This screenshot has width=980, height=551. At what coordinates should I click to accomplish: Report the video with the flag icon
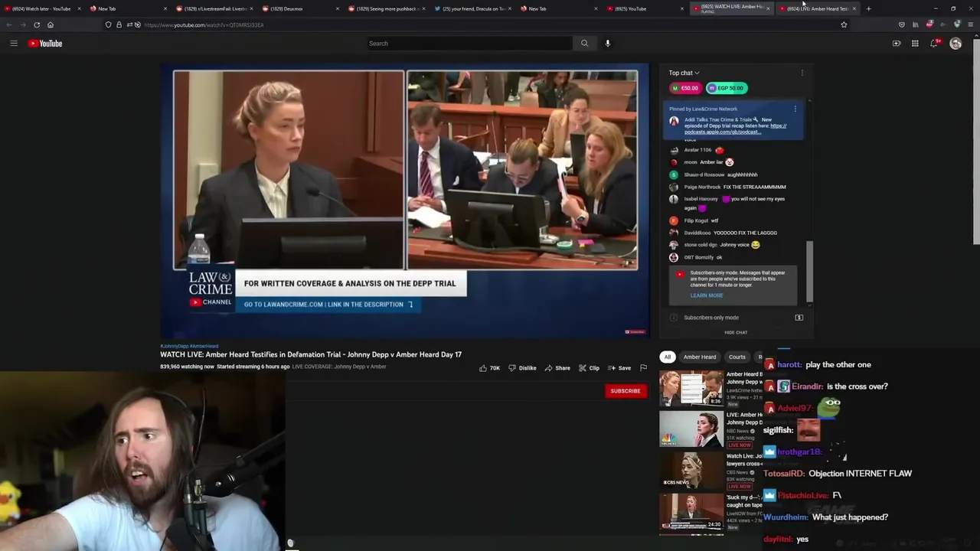click(x=643, y=368)
